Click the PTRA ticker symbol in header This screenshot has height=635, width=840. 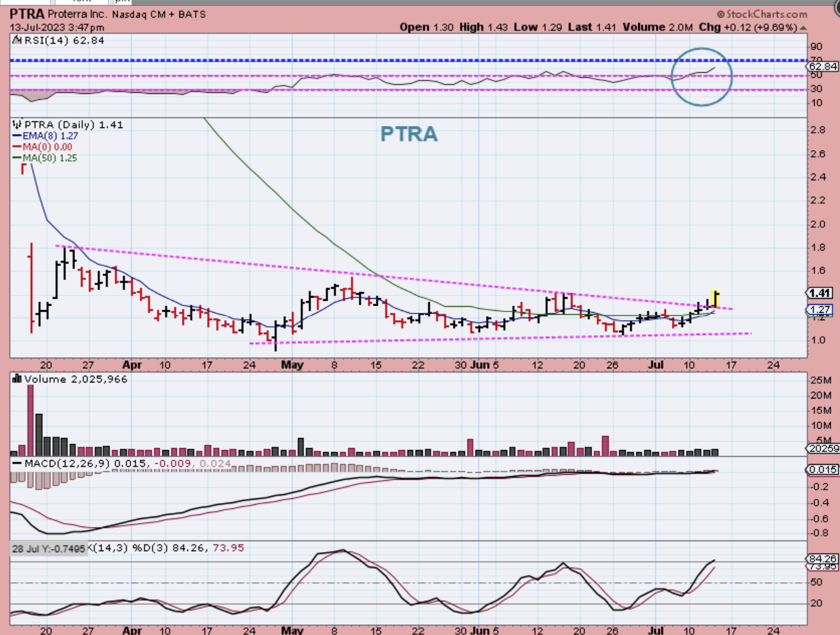[x=28, y=14]
